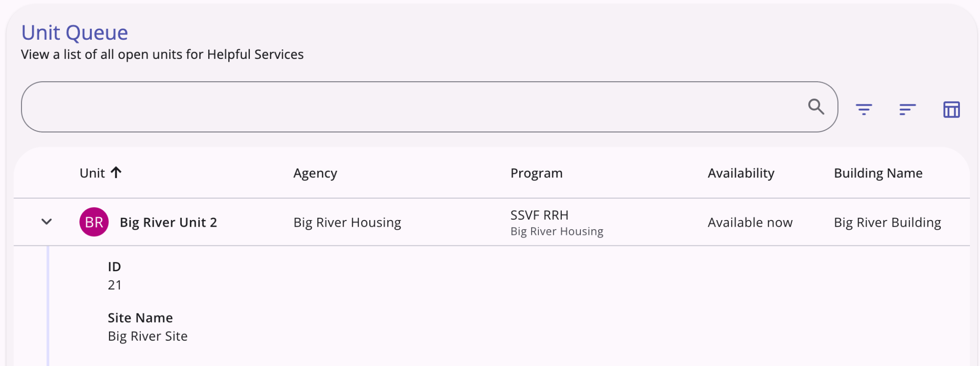Click the BR avatar circle
Viewport: 980px width, 366px height.
click(x=94, y=222)
